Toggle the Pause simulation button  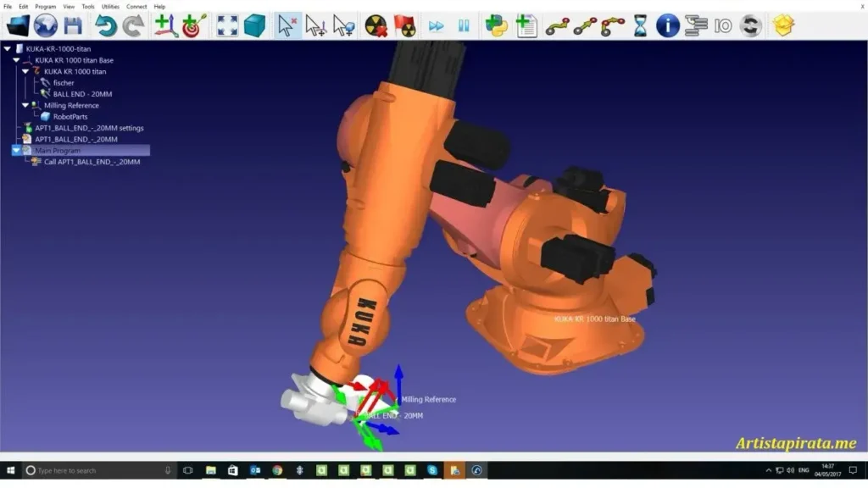coord(464,25)
